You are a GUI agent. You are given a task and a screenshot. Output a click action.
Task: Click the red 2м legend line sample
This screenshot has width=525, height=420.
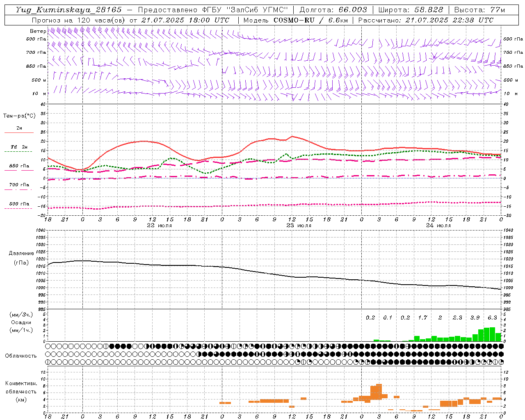point(19,132)
